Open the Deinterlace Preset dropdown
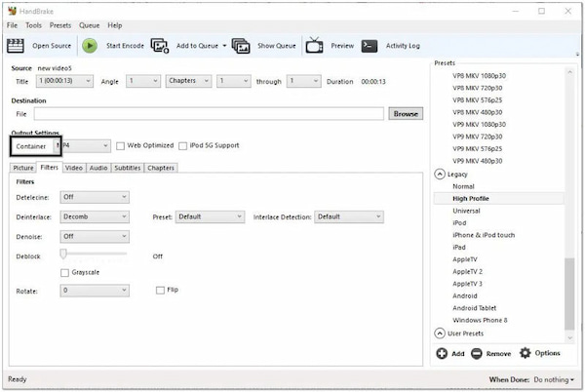 click(x=210, y=216)
